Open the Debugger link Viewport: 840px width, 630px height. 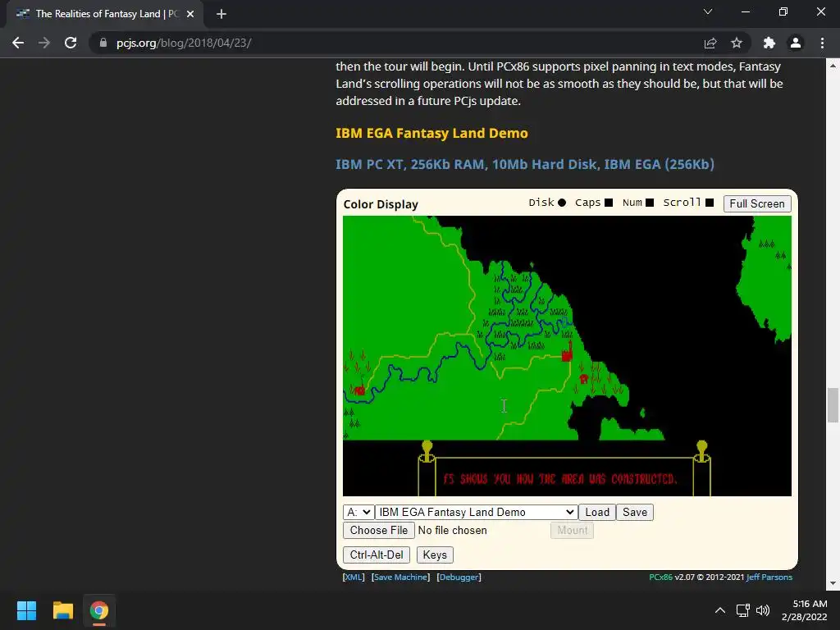(x=459, y=577)
